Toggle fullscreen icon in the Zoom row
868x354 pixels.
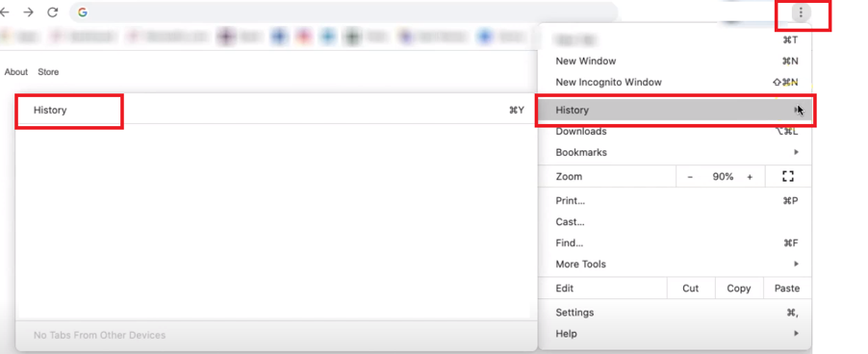coord(788,176)
